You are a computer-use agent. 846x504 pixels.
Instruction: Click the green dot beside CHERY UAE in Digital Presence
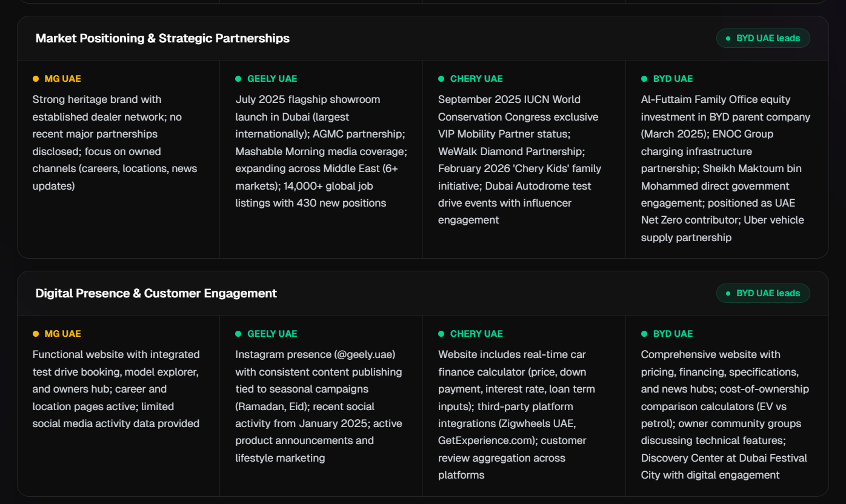(x=441, y=334)
